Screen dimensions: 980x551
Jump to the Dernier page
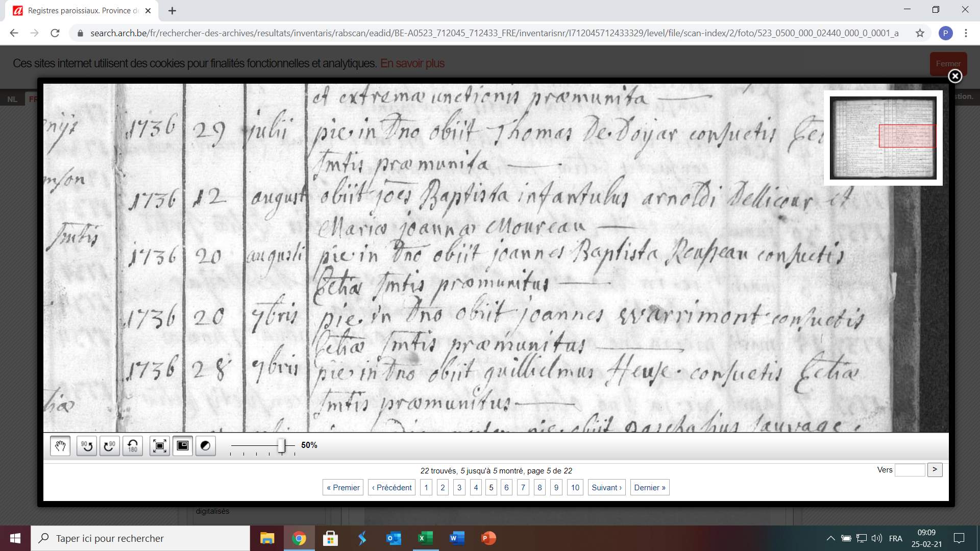(x=649, y=488)
